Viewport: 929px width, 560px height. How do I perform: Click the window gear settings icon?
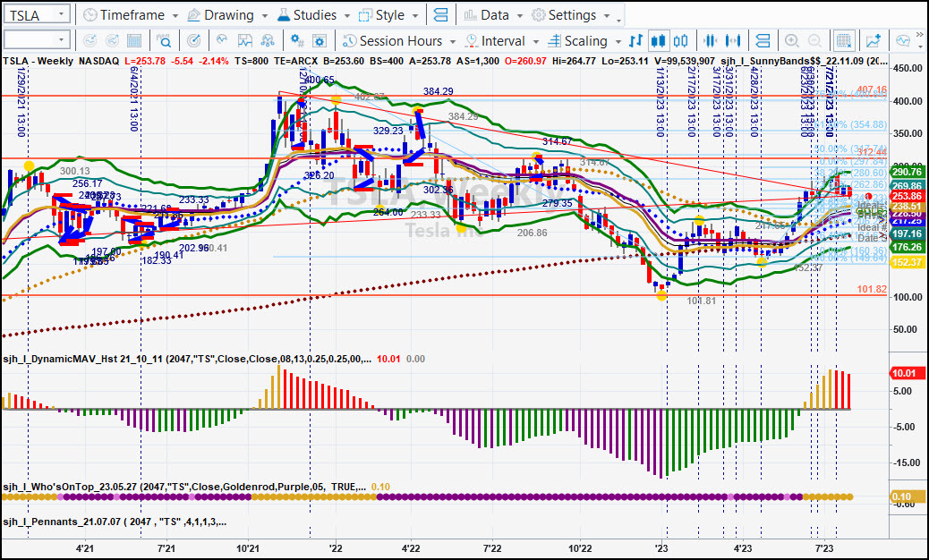click(320, 41)
